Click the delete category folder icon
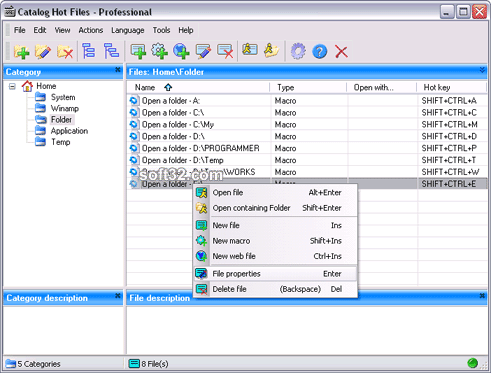The image size is (491, 373). (x=65, y=52)
